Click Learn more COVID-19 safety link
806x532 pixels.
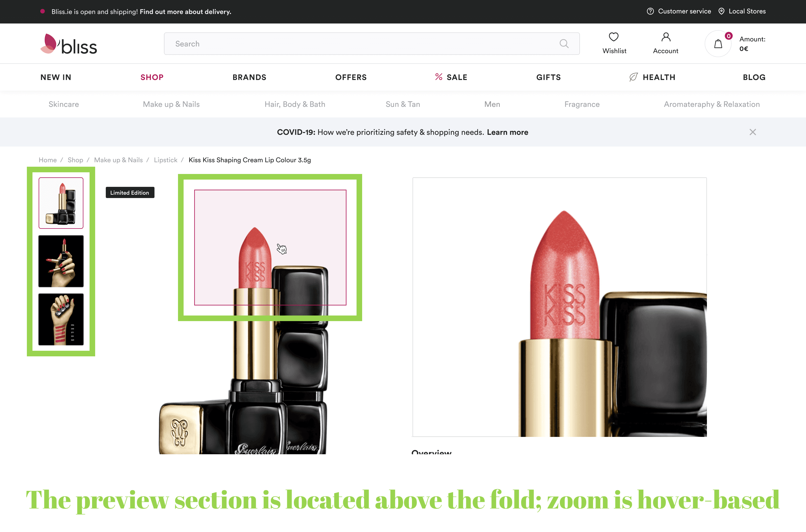(x=508, y=132)
